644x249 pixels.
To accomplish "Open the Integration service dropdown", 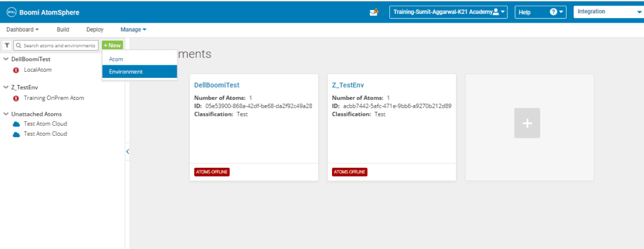I will (x=609, y=12).
